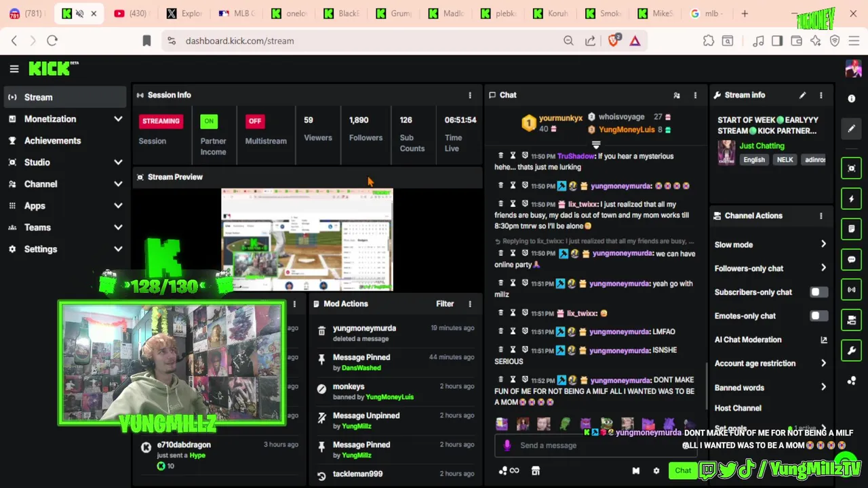This screenshot has height=488, width=868.
Task: Click the green Chat send button
Action: (x=683, y=470)
